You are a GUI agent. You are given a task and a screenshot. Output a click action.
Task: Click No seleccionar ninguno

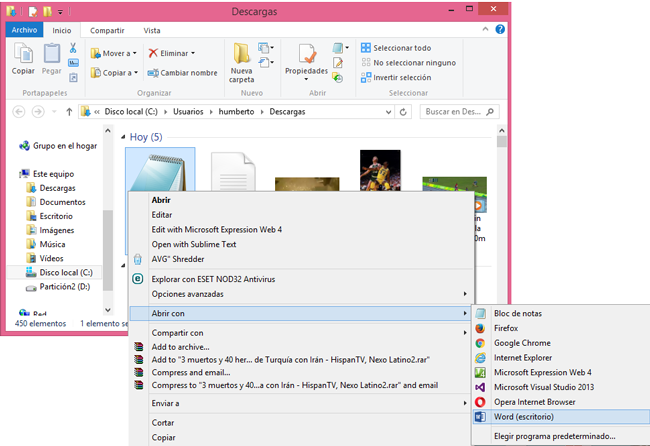[408, 63]
